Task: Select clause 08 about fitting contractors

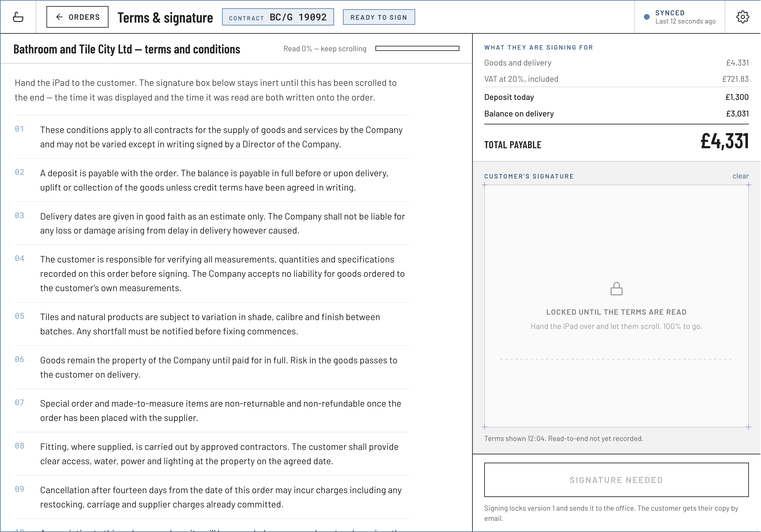Action: coord(212,454)
